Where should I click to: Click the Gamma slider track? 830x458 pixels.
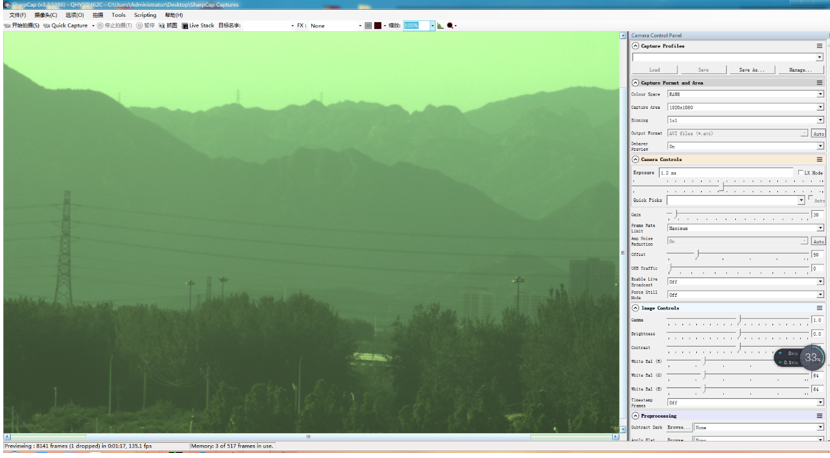coord(738,320)
